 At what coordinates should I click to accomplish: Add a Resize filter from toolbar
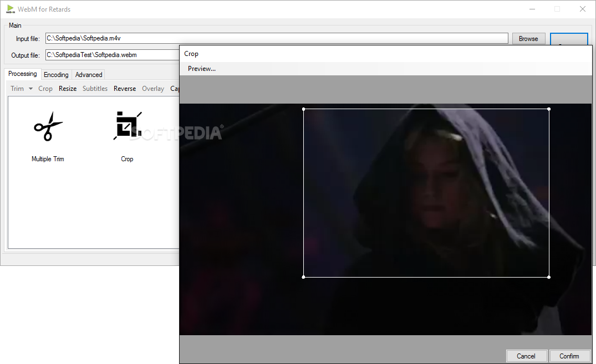68,89
